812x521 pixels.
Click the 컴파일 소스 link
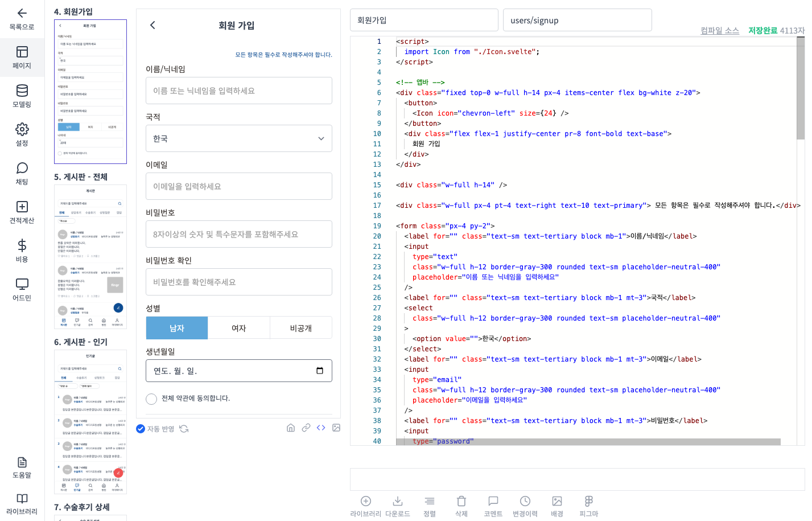pyautogui.click(x=720, y=31)
